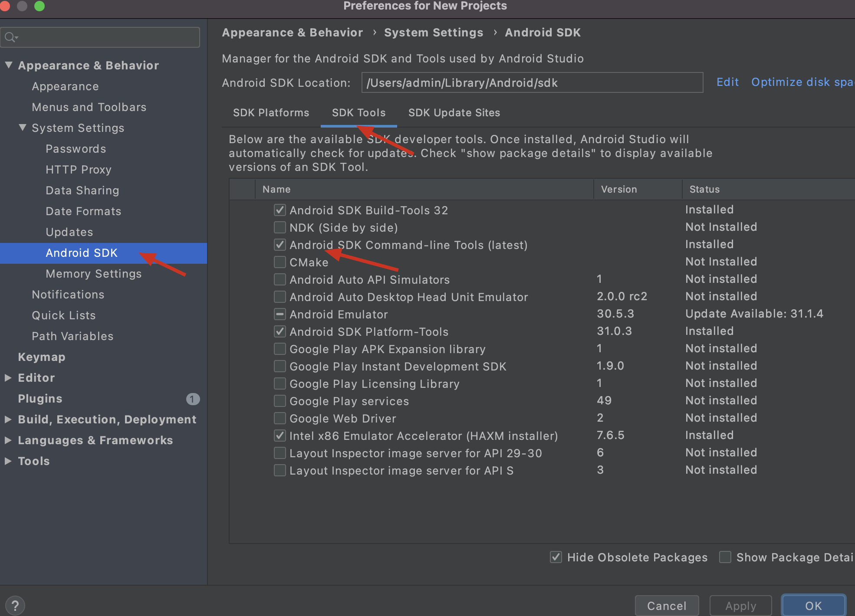Toggle the Android Emulator update checkbox

(280, 315)
